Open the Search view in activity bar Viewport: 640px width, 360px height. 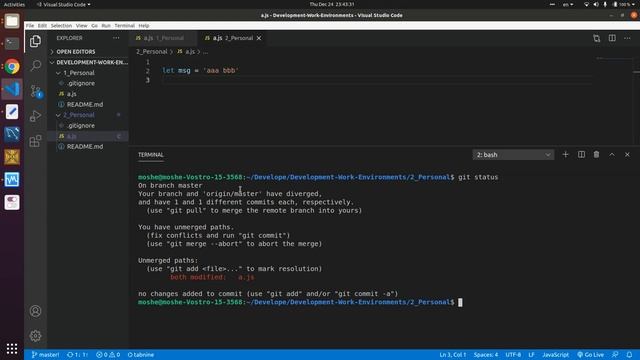36,65
